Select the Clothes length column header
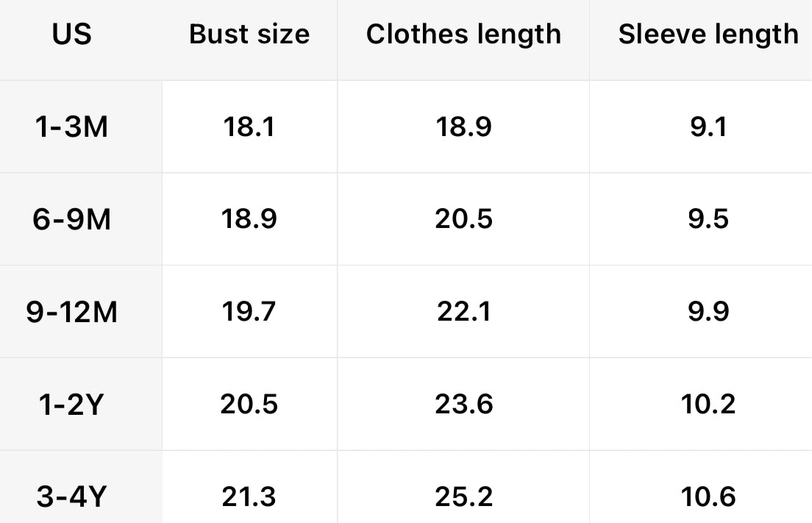812x523 pixels. tap(463, 35)
